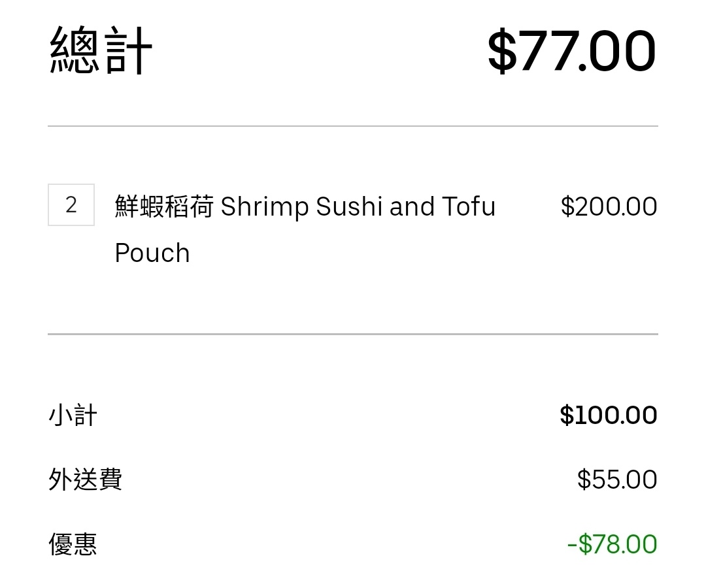Image resolution: width=706 pixels, height=588 pixels.
Task: Click the 總計 total heading
Action: (x=101, y=50)
